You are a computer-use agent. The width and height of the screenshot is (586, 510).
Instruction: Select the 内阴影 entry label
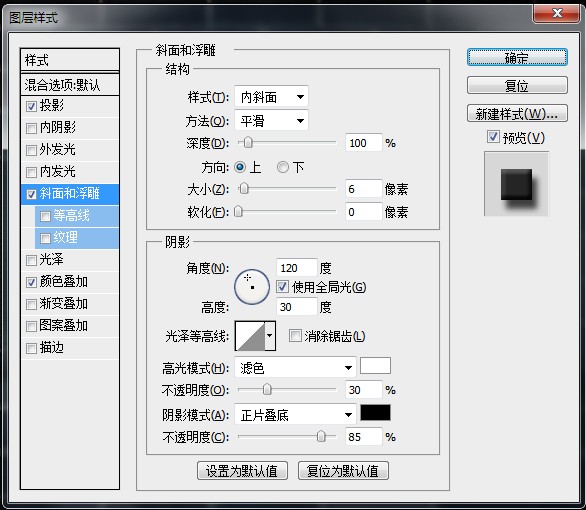(58, 127)
